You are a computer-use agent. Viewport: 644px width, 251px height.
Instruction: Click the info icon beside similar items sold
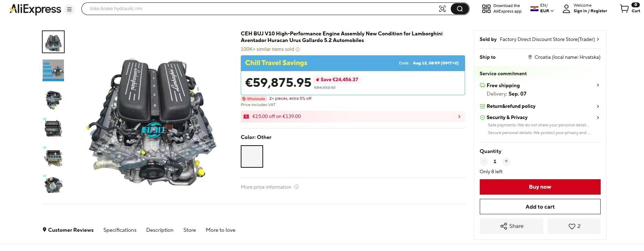point(298,49)
